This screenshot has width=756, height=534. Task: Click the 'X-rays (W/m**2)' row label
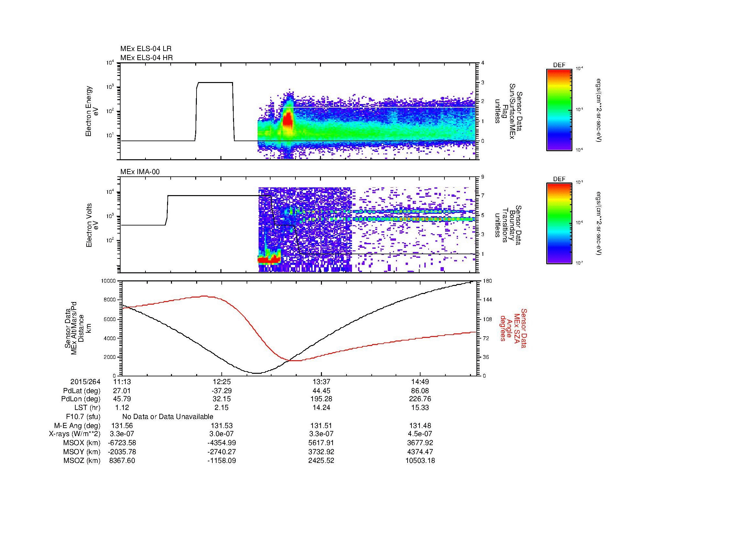pyautogui.click(x=75, y=434)
